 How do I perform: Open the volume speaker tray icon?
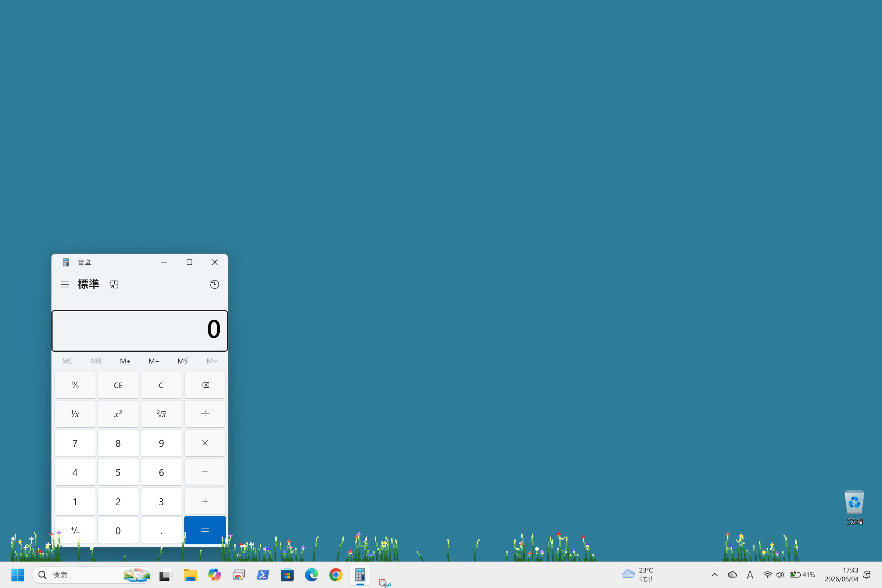tap(780, 574)
